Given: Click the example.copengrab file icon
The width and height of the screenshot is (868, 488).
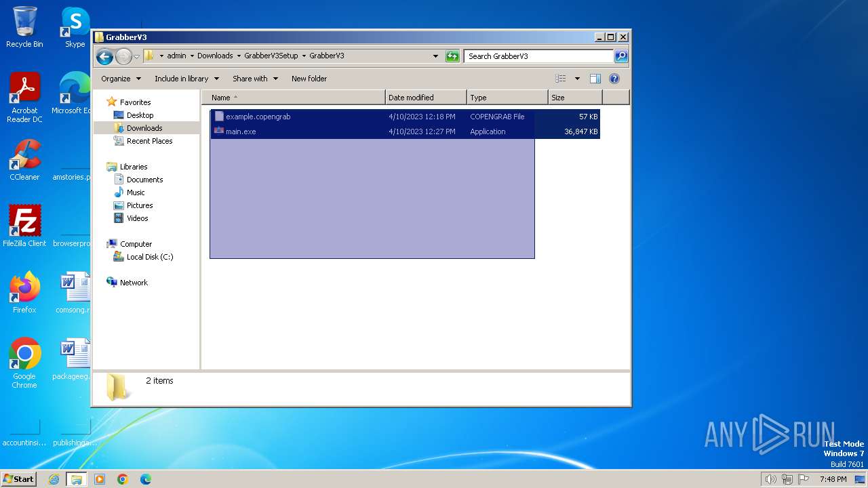Looking at the screenshot, I should 219,117.
